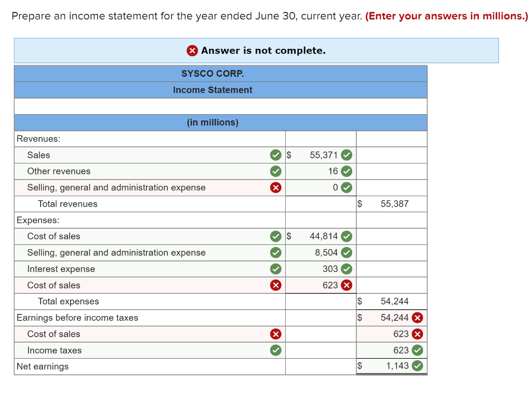
Task: Click the 'Answer is not complete.' message
Action: [263, 50]
